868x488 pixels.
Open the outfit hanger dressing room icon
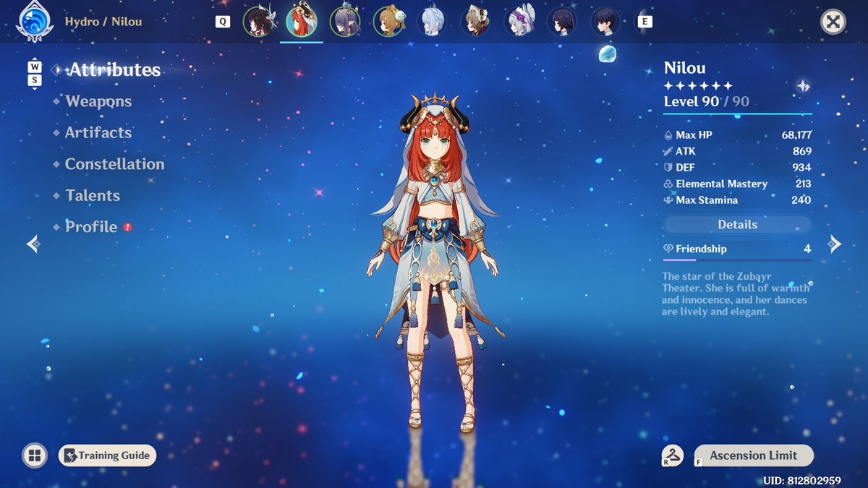(673, 455)
